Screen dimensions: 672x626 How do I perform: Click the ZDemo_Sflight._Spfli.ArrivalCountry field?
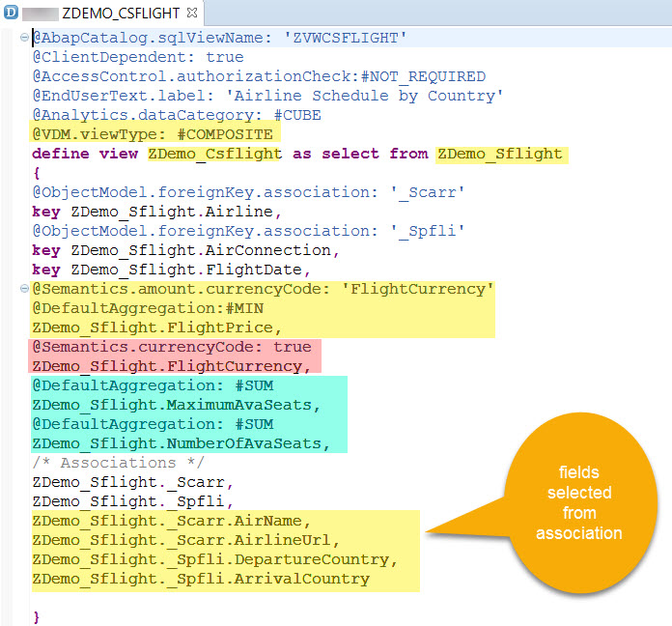[x=201, y=579]
